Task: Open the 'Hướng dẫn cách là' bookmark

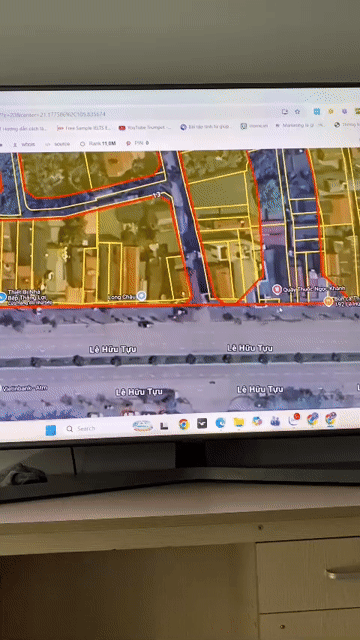Action: coord(24,129)
